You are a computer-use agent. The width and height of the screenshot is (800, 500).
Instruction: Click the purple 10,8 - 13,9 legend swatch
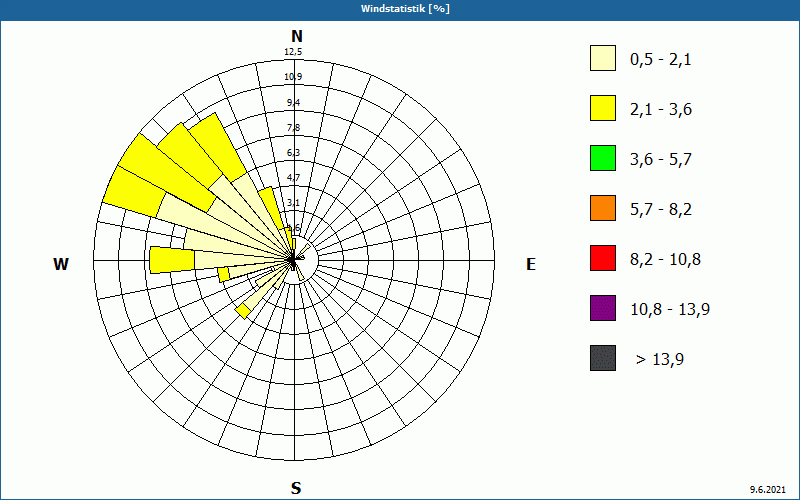(x=603, y=308)
